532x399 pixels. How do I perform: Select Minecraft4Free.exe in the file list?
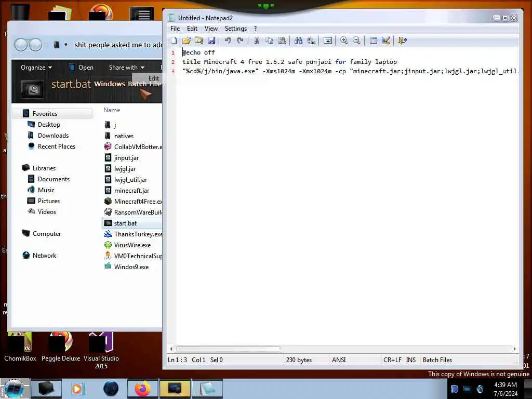[x=138, y=201]
